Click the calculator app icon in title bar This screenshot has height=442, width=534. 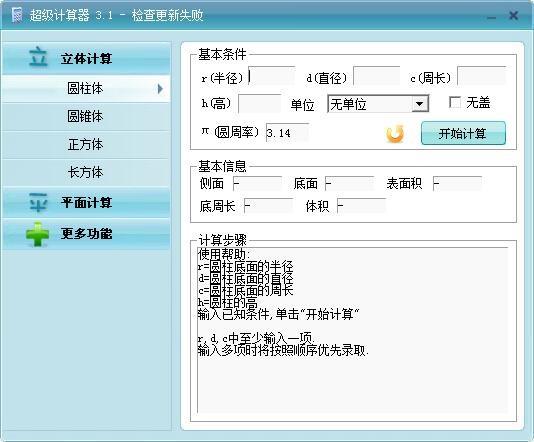coord(16,15)
